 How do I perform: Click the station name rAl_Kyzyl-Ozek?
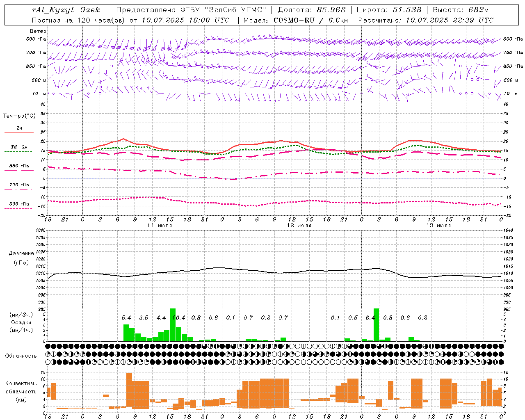[66, 10]
